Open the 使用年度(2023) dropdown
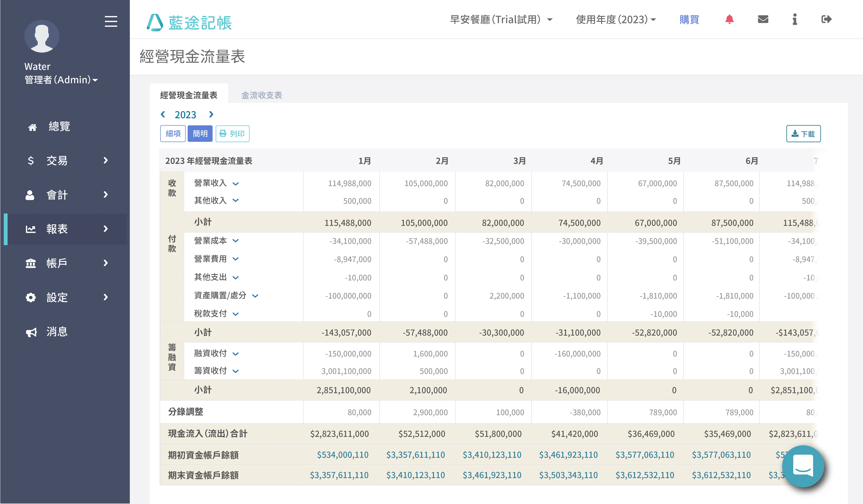Image resolution: width=863 pixels, height=504 pixels. tap(616, 20)
